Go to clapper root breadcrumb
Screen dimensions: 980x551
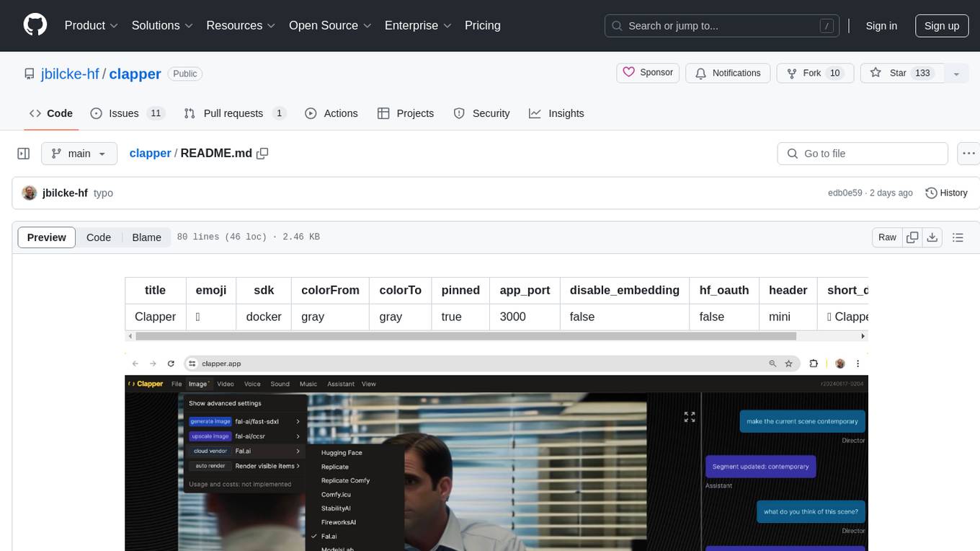click(x=150, y=153)
